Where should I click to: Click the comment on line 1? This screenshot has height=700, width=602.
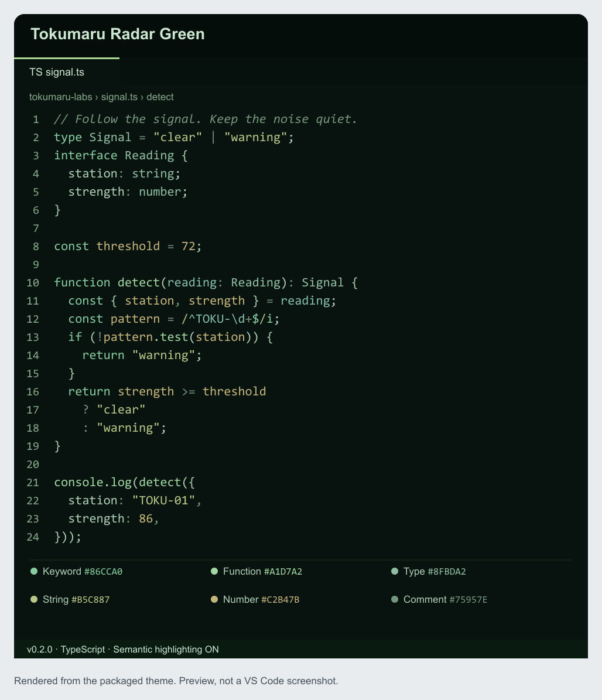coord(206,119)
